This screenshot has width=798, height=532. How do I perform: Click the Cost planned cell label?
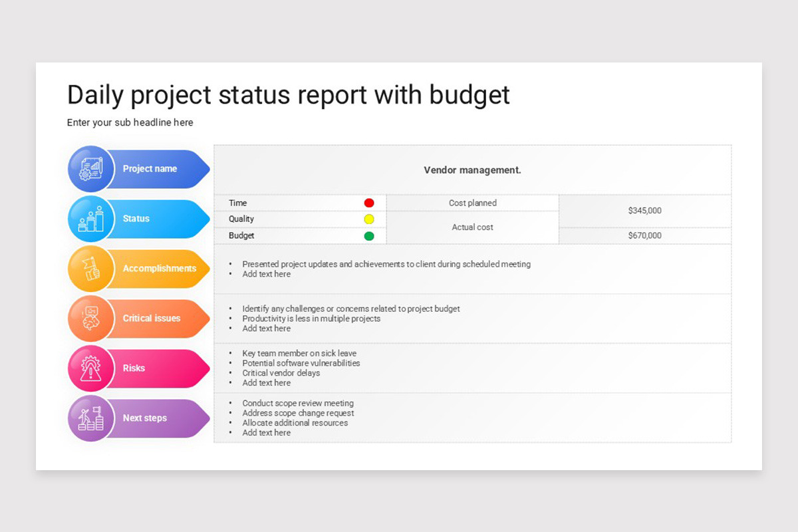coord(472,203)
